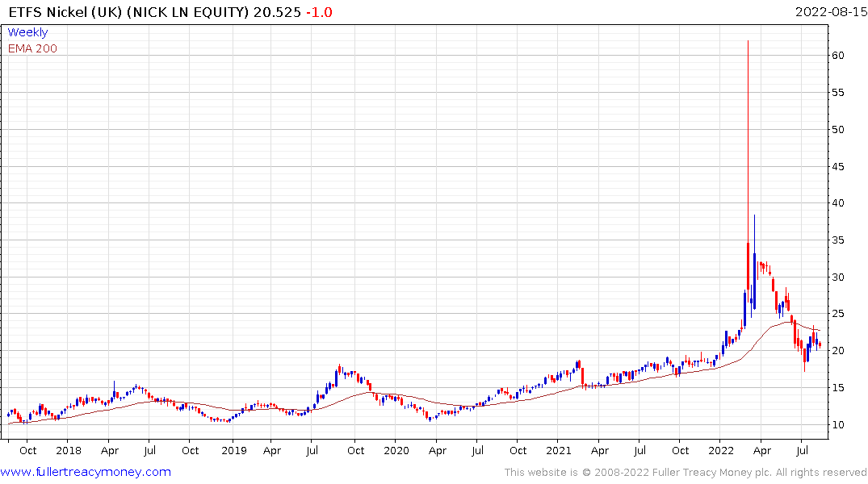Click the 50 price axis label
Image resolution: width=868 pixels, height=484 pixels.
point(837,129)
